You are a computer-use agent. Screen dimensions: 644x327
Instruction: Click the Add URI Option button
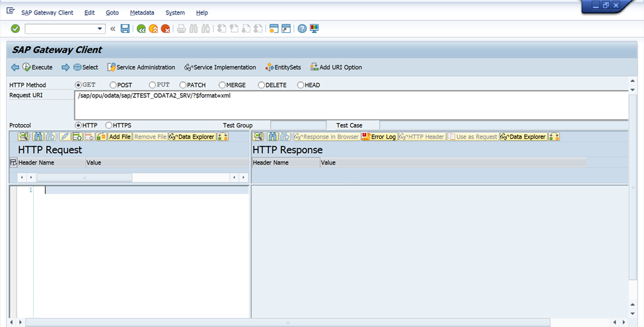pos(336,67)
